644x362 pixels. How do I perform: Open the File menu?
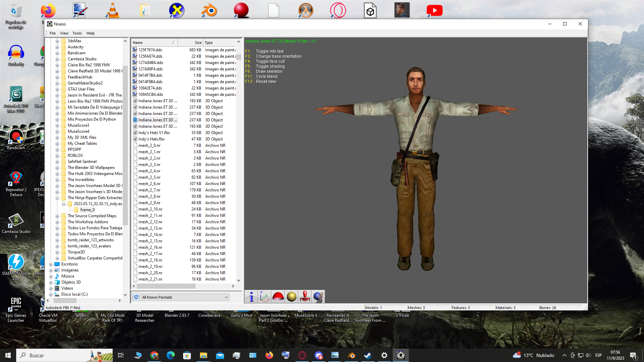[x=53, y=33]
